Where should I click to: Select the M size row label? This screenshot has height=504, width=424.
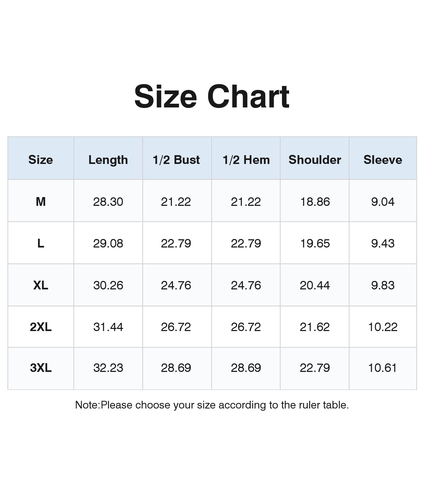41,202
